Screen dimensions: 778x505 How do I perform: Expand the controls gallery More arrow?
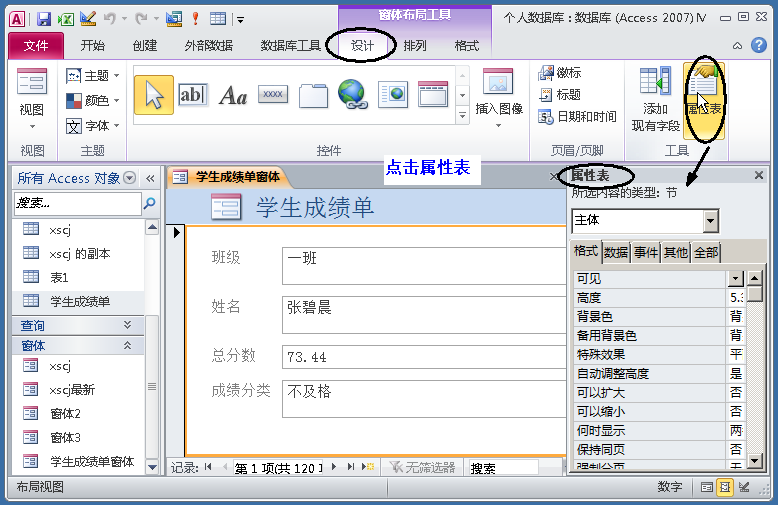pyautogui.click(x=462, y=116)
